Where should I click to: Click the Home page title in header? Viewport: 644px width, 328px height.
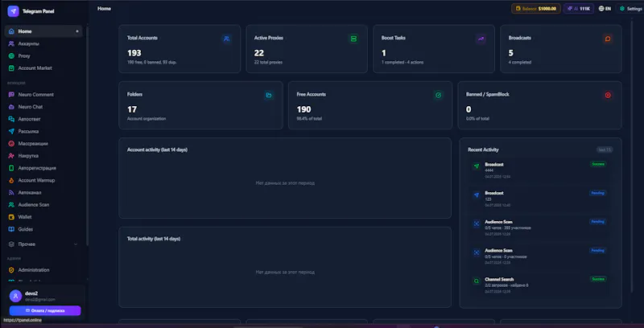pyautogui.click(x=105, y=9)
